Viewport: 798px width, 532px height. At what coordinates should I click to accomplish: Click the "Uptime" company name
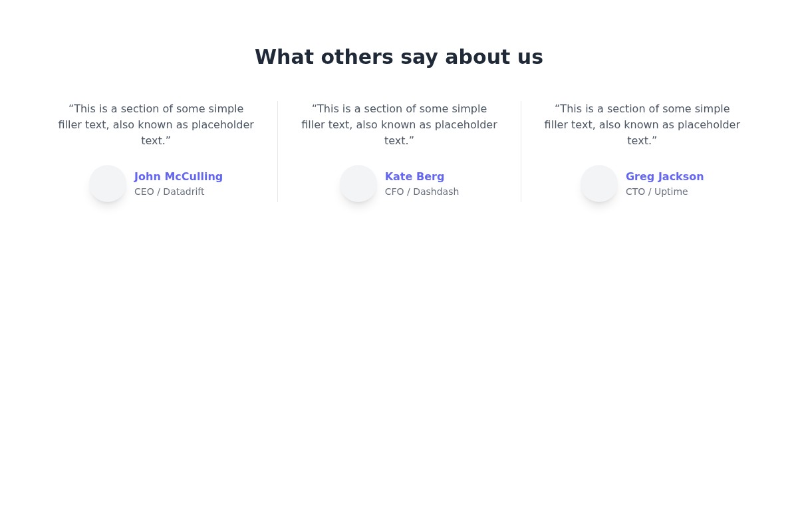pyautogui.click(x=671, y=192)
